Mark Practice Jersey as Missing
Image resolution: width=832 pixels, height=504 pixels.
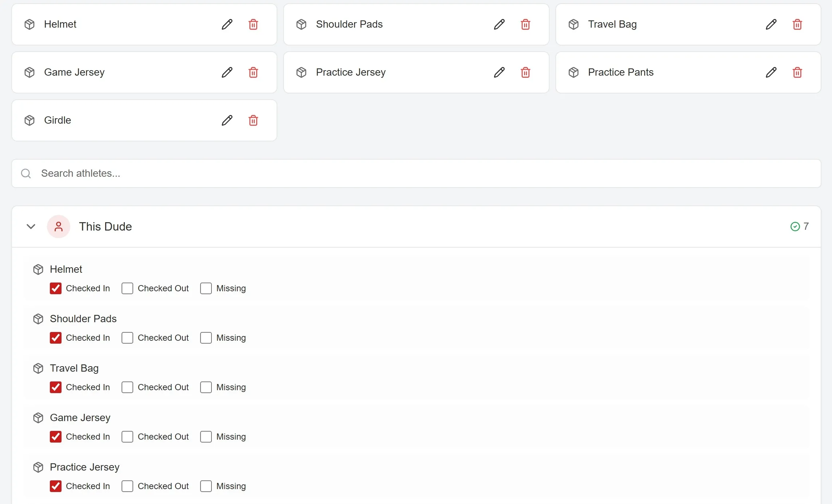pos(206,486)
